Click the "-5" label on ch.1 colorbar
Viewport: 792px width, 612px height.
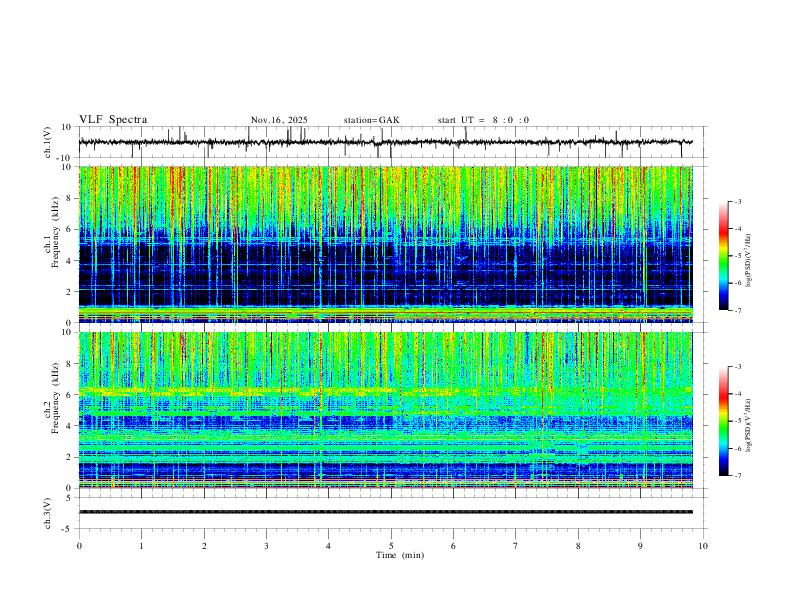click(x=737, y=256)
